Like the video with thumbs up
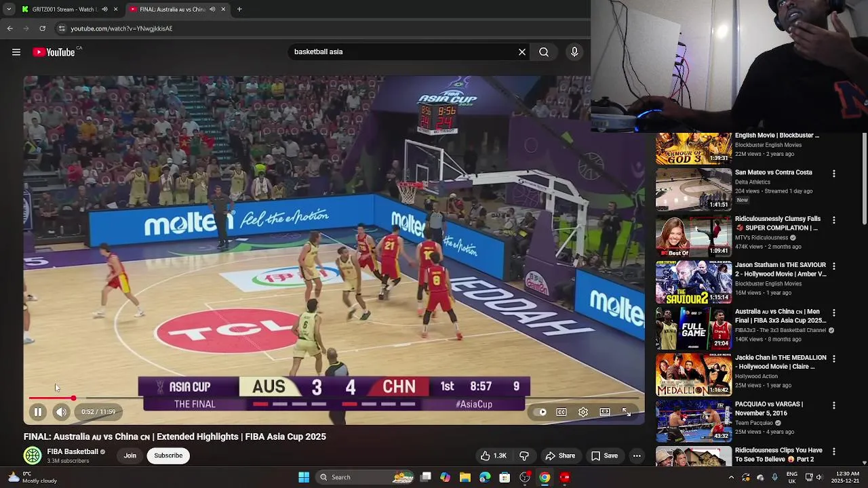 (493, 455)
